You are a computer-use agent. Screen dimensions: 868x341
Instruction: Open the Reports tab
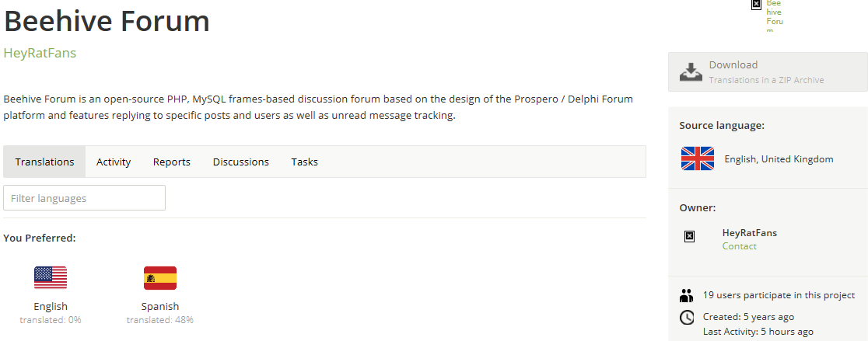pyautogui.click(x=172, y=162)
